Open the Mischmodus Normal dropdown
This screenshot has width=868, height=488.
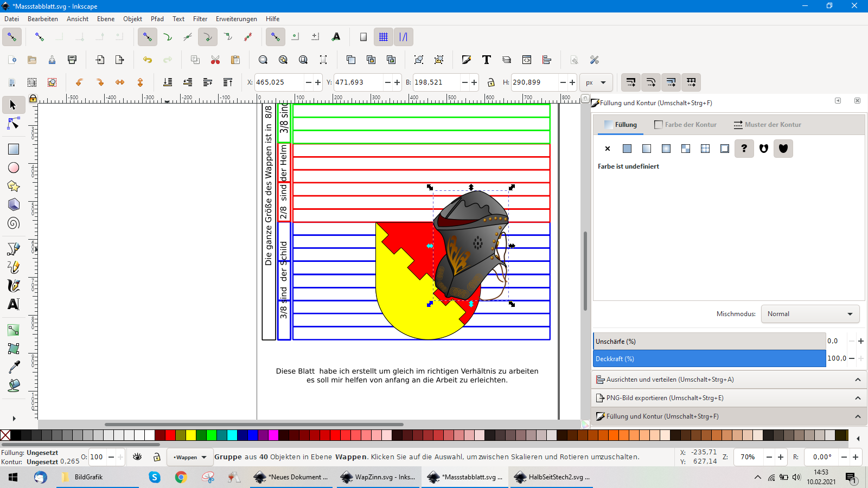click(809, 314)
